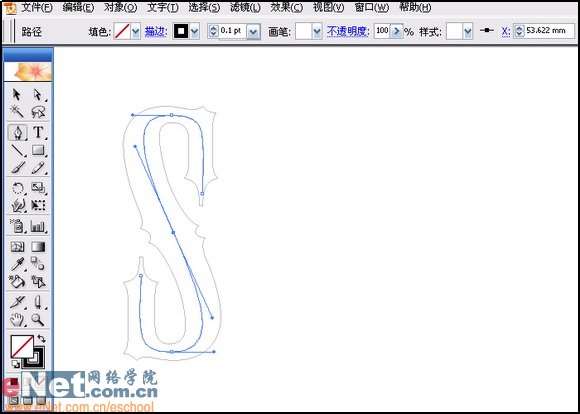Choose the Hand tool
Viewport: 580px width, 414px height.
tap(17, 319)
